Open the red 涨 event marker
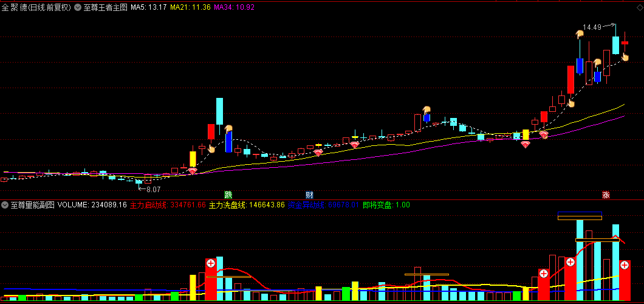 [x=606, y=195]
